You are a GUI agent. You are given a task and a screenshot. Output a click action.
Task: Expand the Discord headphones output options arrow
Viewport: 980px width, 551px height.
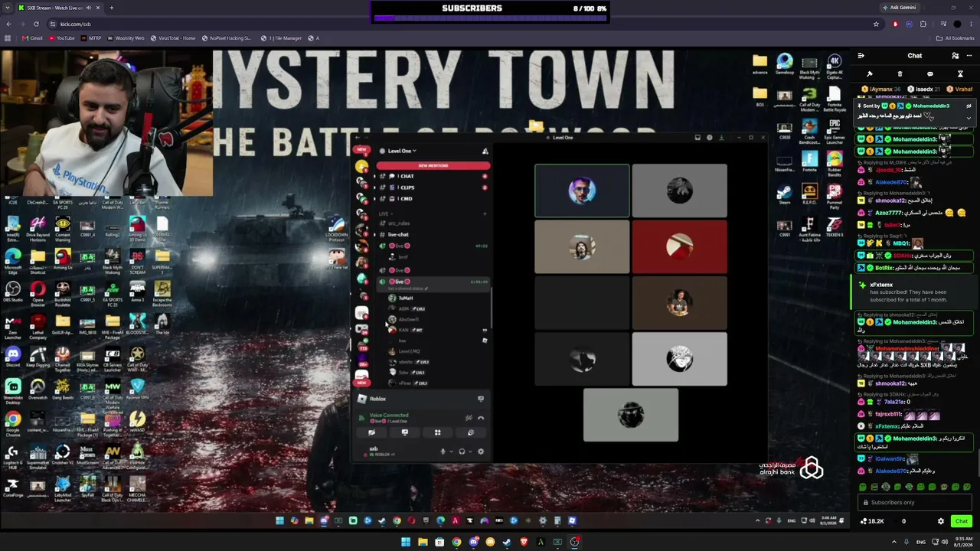click(469, 452)
